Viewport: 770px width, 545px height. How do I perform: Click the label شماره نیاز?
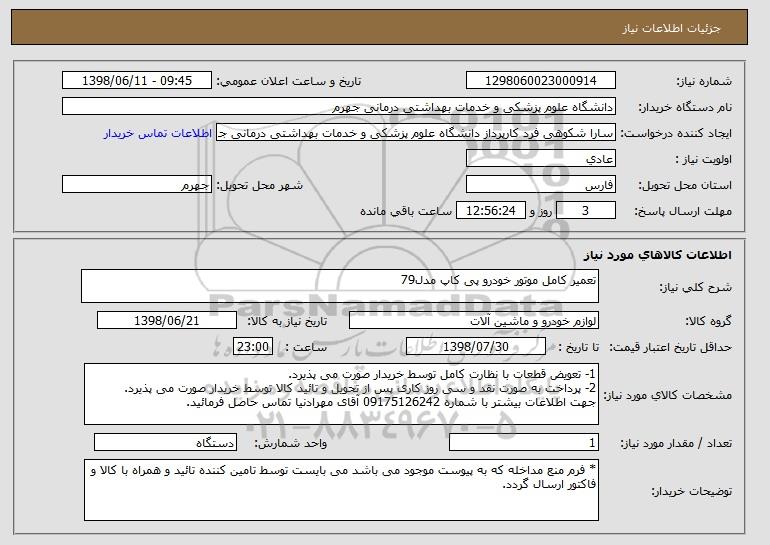(x=704, y=81)
